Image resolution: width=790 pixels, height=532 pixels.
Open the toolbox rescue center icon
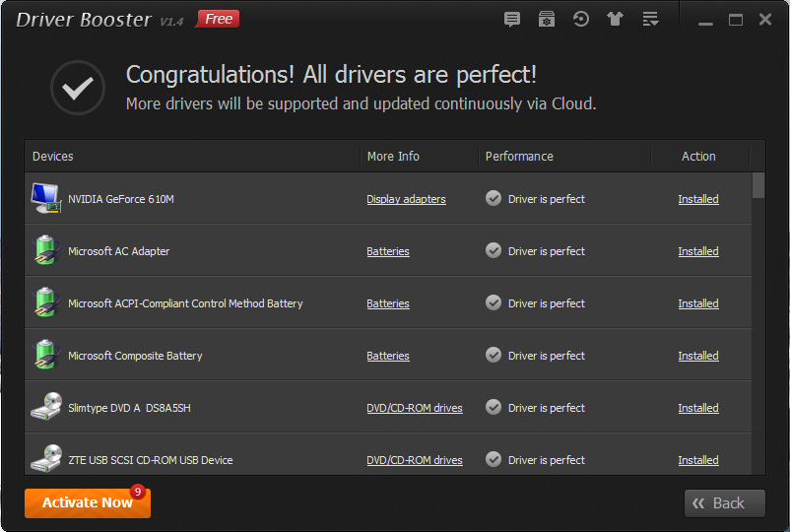546,19
